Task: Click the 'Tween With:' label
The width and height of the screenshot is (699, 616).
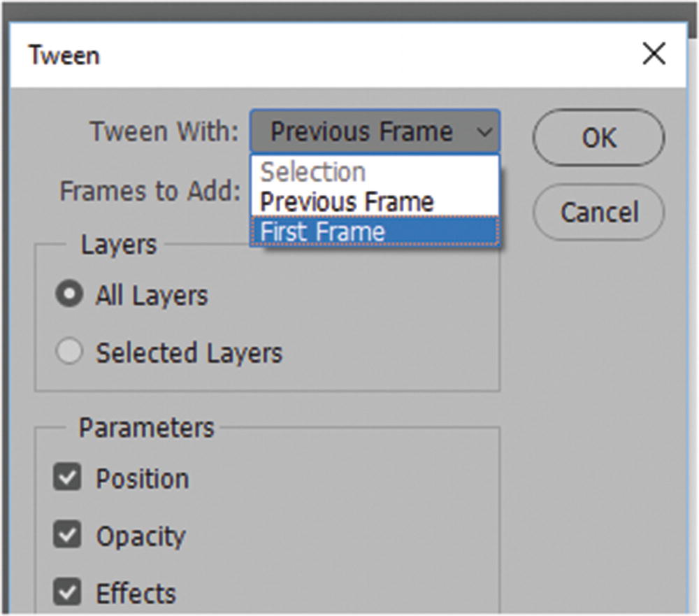Action: tap(164, 131)
